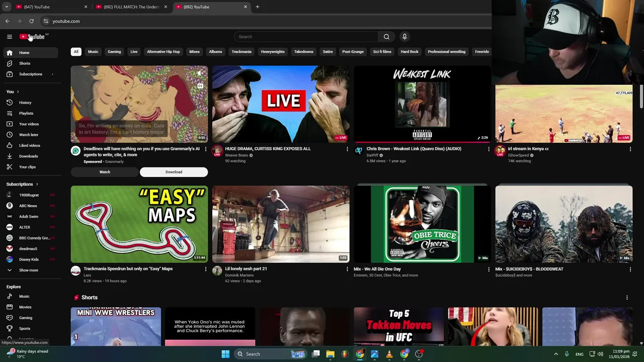The image size is (644, 362).
Task: Open more options for irl stream in Kenya
Action: click(630, 149)
